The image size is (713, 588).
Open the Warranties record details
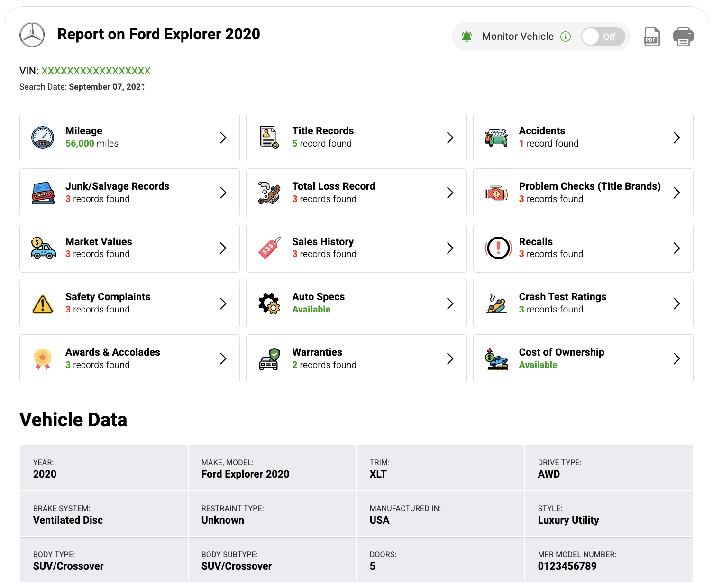(450, 358)
